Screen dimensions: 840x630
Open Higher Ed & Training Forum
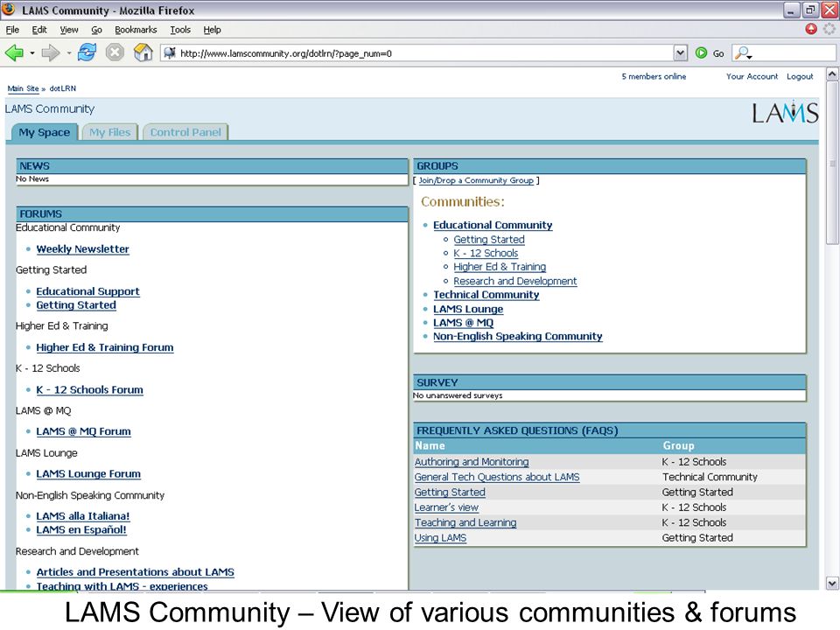(x=105, y=347)
